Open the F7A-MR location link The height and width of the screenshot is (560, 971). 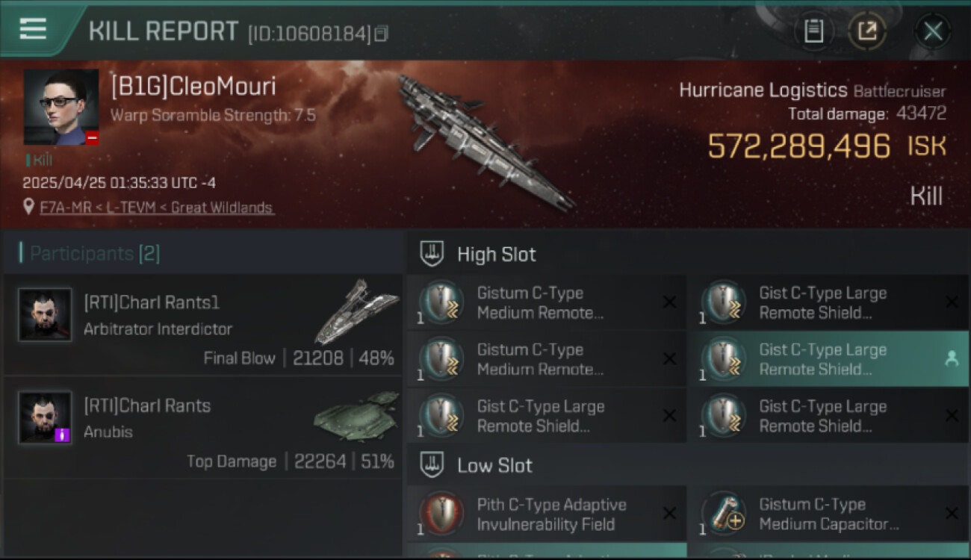click(x=157, y=208)
